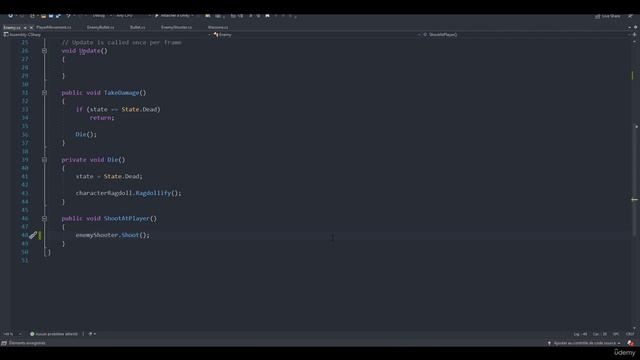The image size is (640, 360).
Task: Click green check no-issues indicator
Action: click(32, 334)
